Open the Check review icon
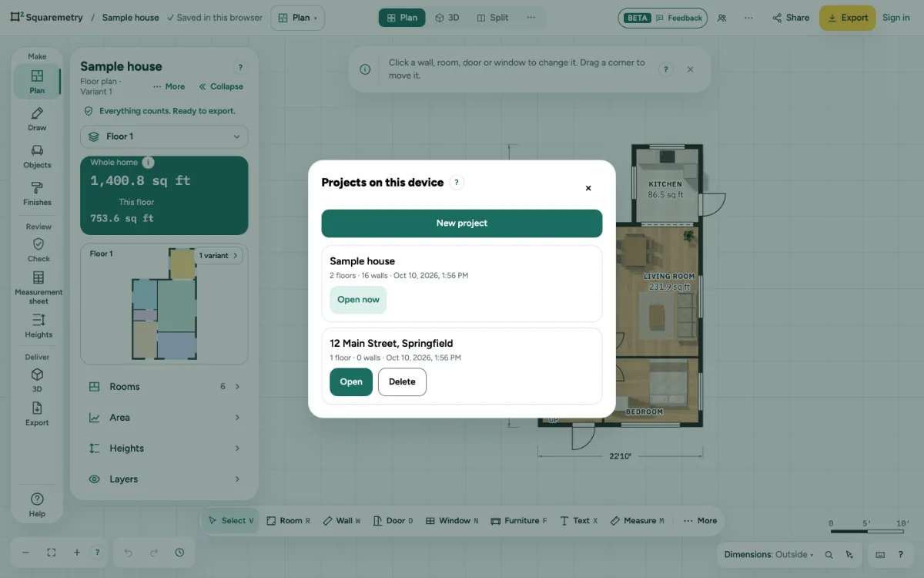Screen dimensions: 924x578 (x=38, y=250)
